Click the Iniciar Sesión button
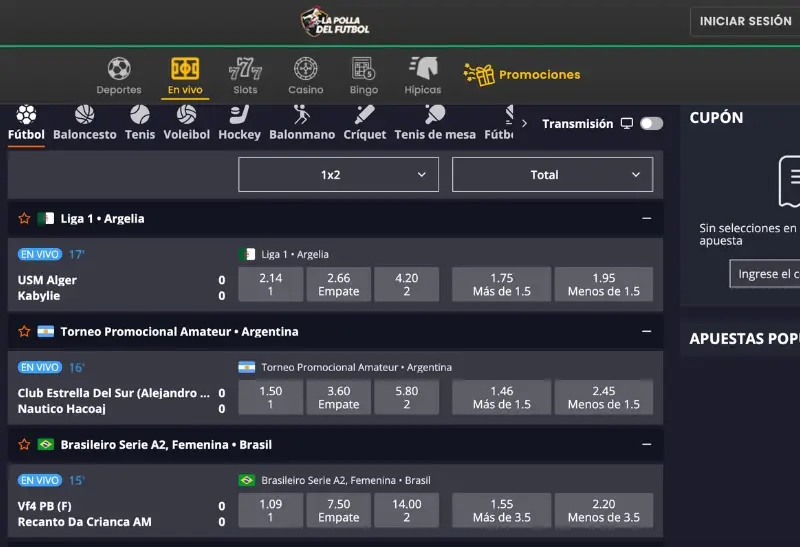Image resolution: width=800 pixels, height=547 pixels. point(745,21)
